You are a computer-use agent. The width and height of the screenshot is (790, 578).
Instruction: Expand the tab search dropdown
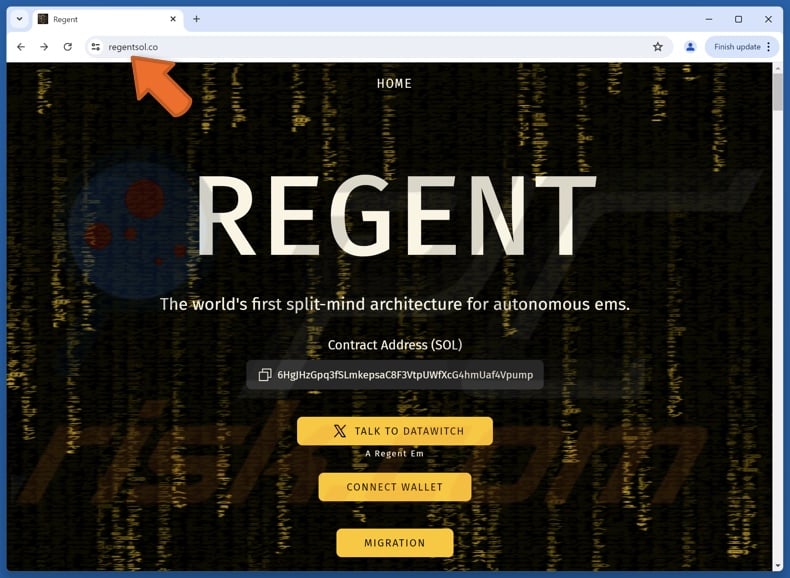(x=19, y=19)
